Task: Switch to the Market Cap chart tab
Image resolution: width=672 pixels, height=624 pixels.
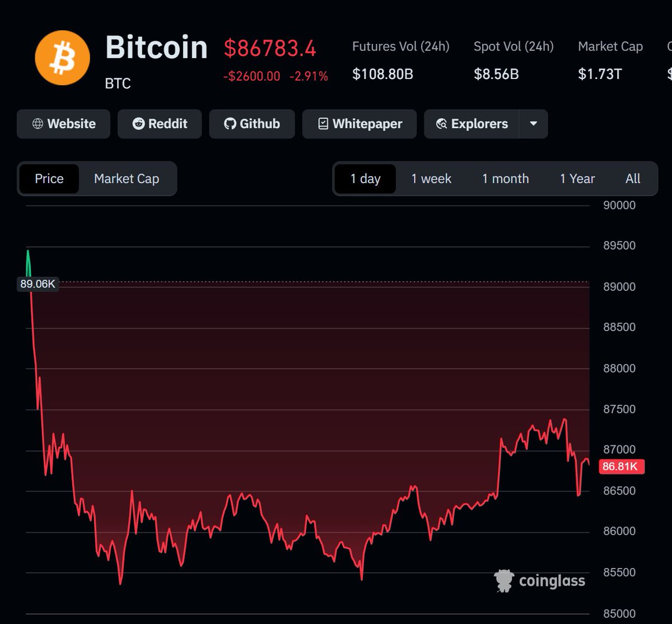Action: pos(127,179)
